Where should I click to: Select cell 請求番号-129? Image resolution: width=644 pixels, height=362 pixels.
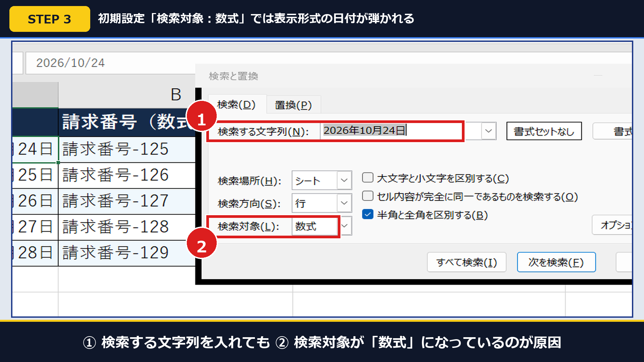tap(127, 253)
